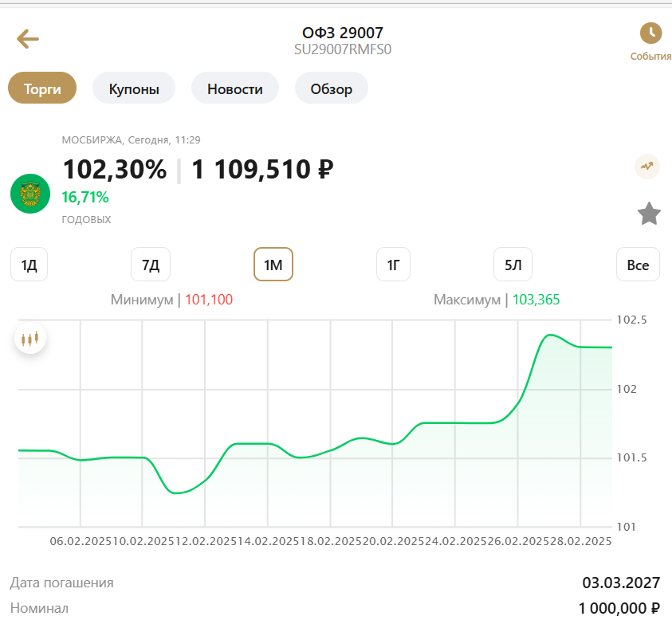Open the chart analysis trend icon
Screen dimensions: 672x624
(646, 166)
